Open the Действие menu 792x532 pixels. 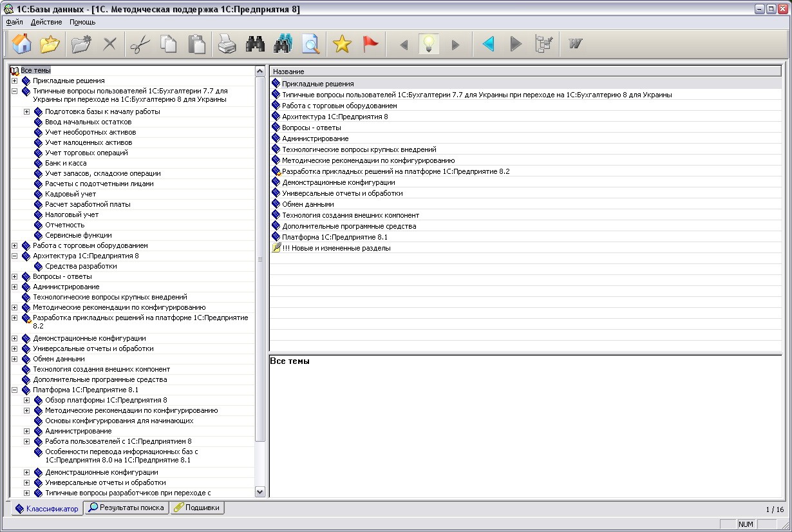tap(46, 22)
